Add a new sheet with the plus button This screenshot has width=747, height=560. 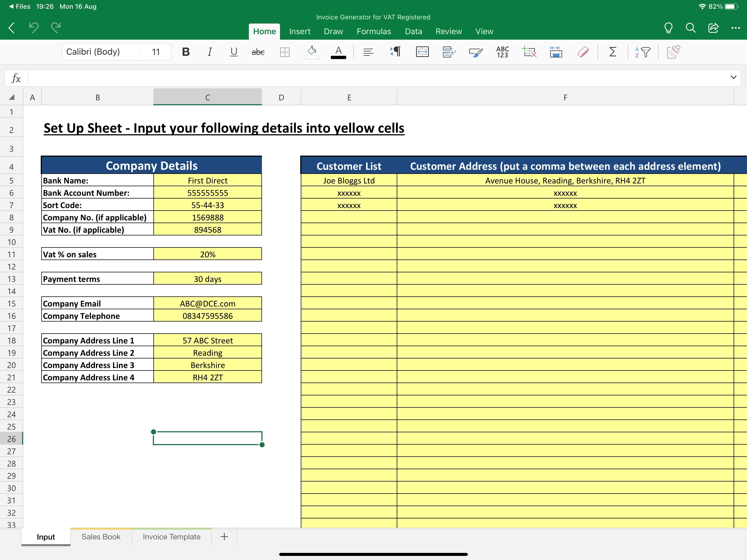pos(224,537)
